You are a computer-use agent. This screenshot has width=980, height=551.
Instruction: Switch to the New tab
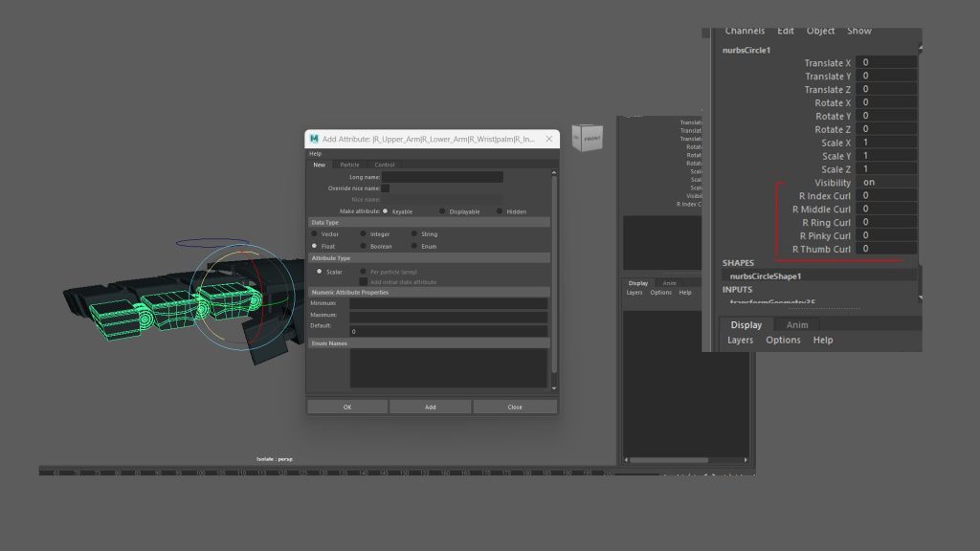coord(319,165)
